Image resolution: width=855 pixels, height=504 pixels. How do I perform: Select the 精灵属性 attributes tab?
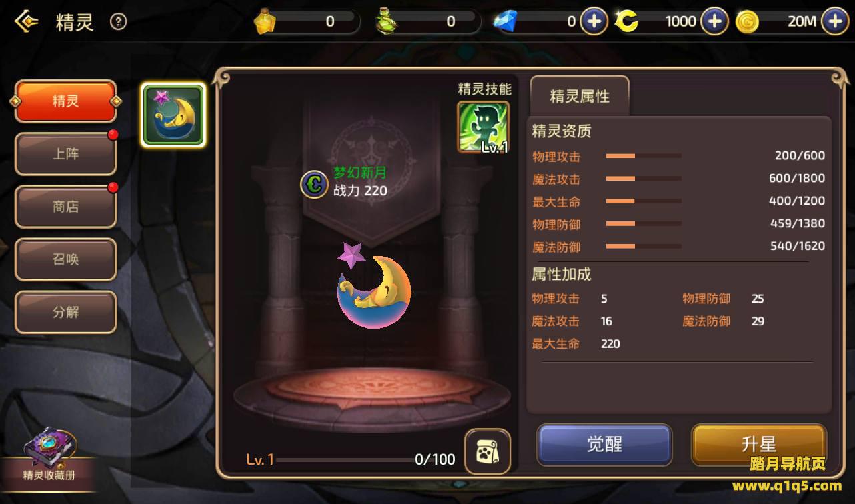580,97
